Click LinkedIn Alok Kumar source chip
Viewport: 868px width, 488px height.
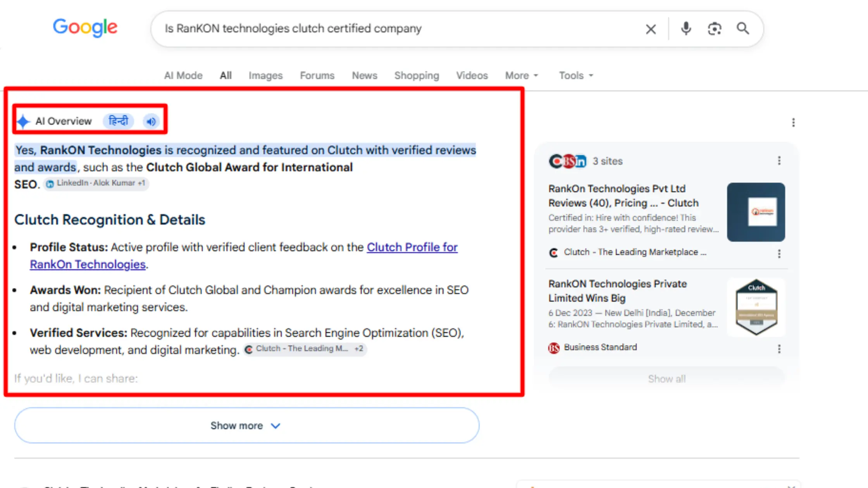pos(96,183)
